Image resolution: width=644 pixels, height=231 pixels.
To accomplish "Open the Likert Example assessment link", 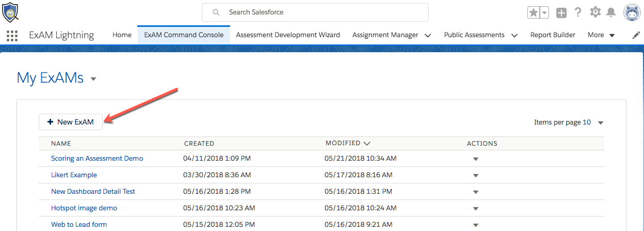I will [x=74, y=175].
